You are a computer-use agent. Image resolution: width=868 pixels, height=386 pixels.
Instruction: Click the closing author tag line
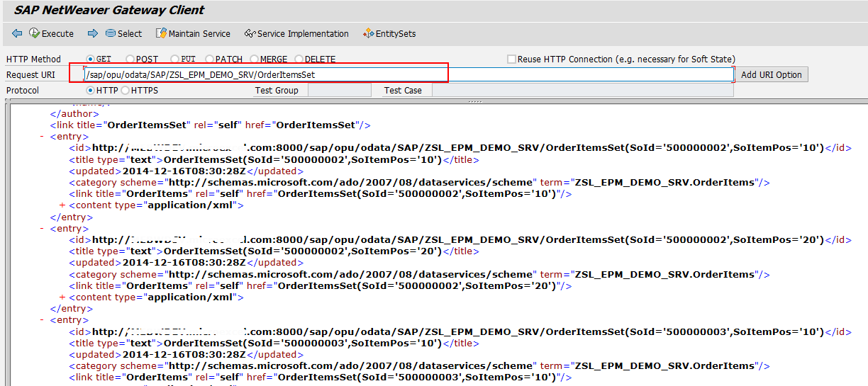[74, 113]
